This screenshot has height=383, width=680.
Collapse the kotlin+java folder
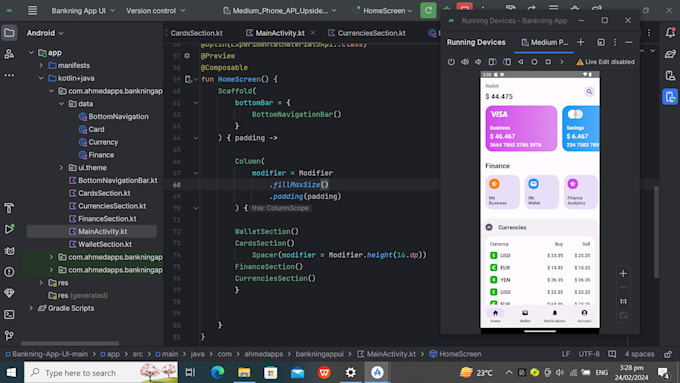point(41,78)
